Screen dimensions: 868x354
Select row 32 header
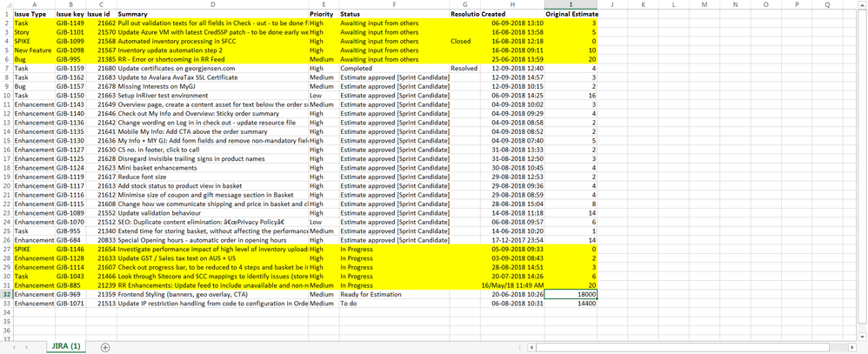pyautogui.click(x=7, y=295)
